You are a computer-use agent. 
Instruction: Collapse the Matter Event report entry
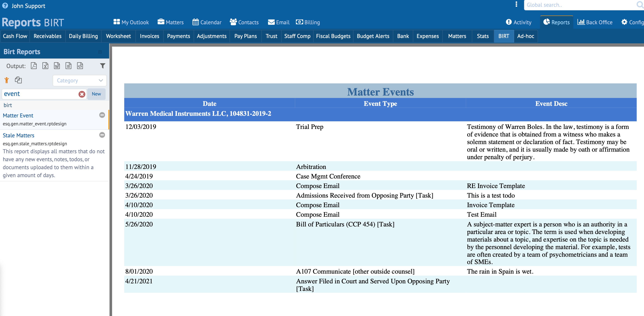(x=102, y=115)
